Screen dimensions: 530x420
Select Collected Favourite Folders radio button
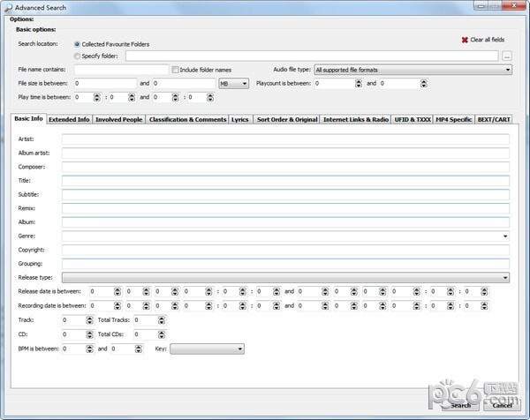pyautogui.click(x=77, y=44)
